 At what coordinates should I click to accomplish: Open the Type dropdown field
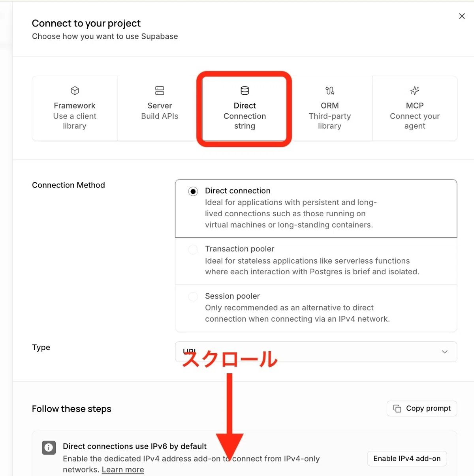[316, 352]
